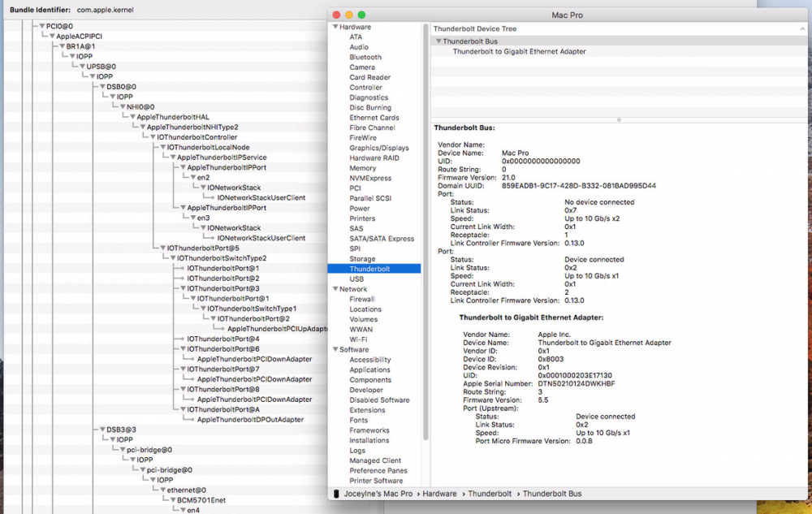Collapse AppleThunderboltIPService node

tap(173, 158)
